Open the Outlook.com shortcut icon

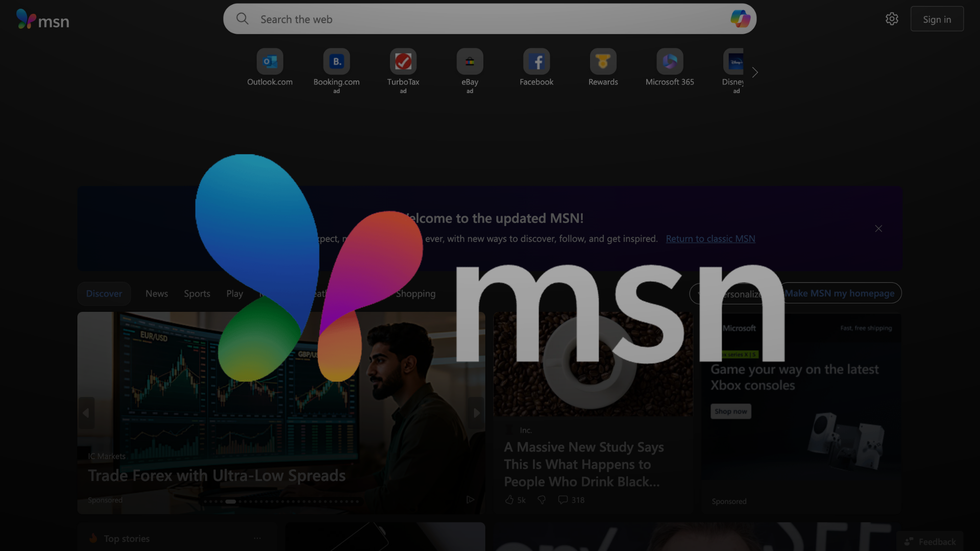click(269, 62)
